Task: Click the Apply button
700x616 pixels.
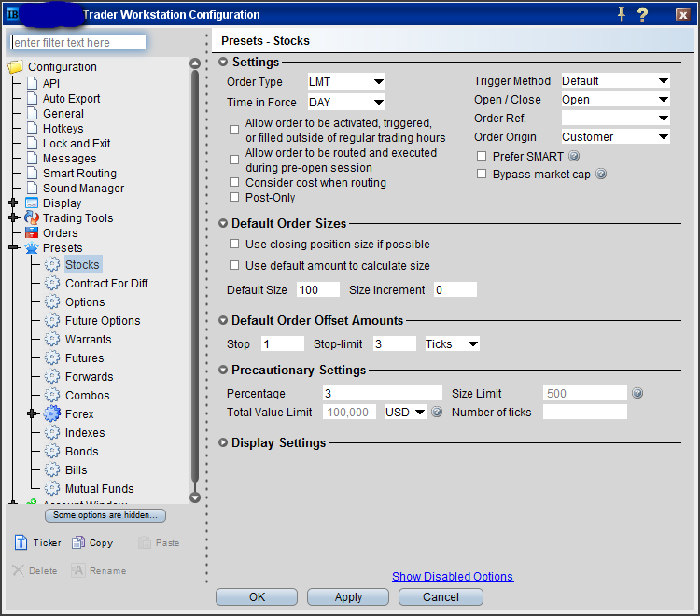Action: (348, 596)
